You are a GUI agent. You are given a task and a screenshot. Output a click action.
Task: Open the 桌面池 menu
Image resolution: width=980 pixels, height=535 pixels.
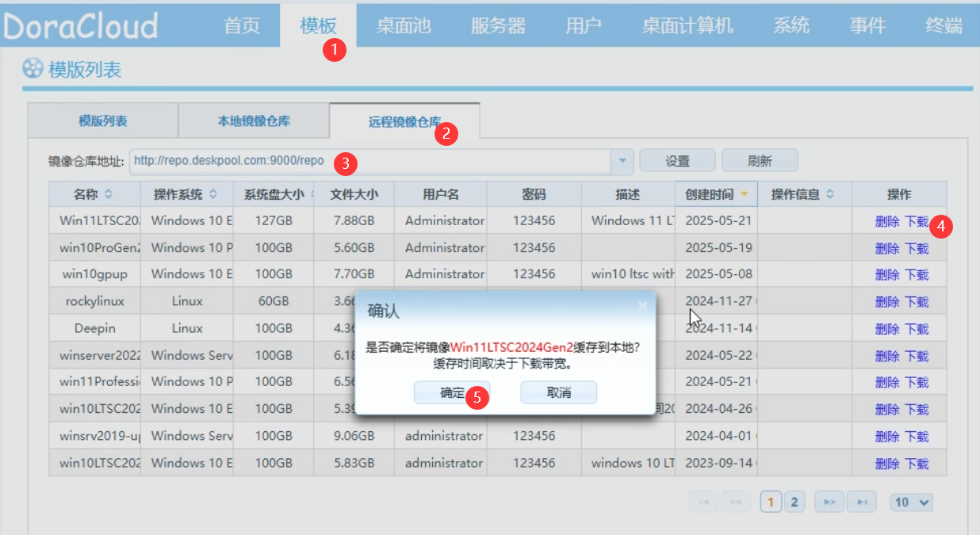(x=404, y=25)
